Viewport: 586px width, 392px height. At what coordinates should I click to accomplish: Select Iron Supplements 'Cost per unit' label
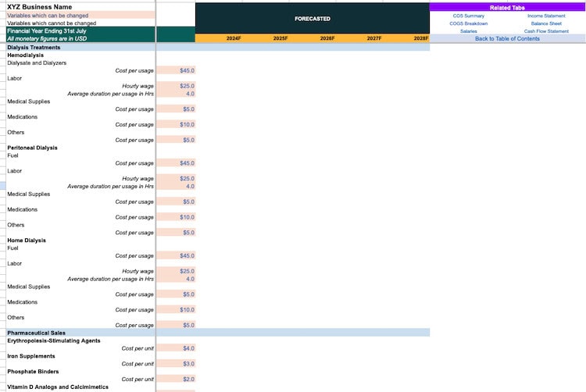138,364
